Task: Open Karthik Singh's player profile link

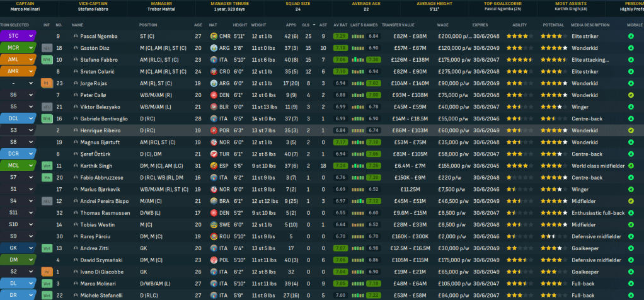Action: click(96, 165)
